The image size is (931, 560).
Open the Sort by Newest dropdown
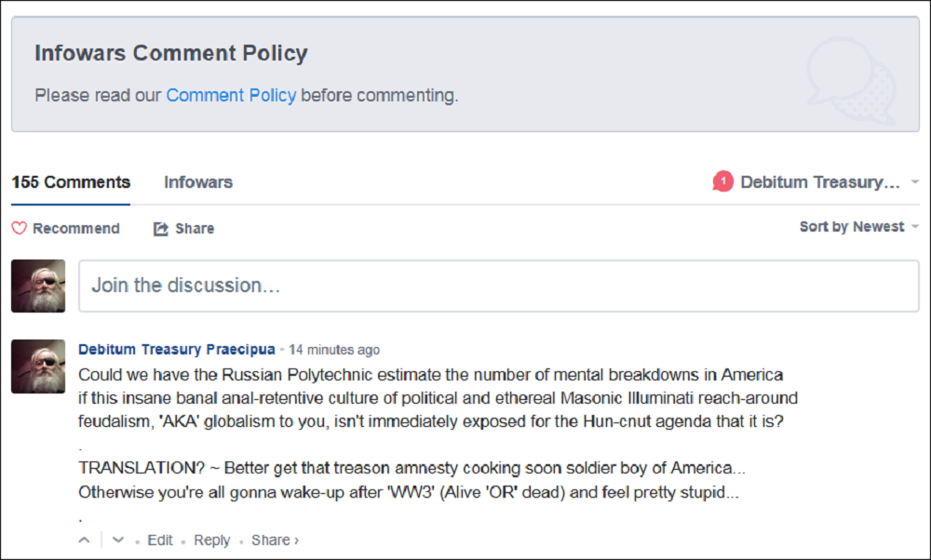pyautogui.click(x=858, y=227)
